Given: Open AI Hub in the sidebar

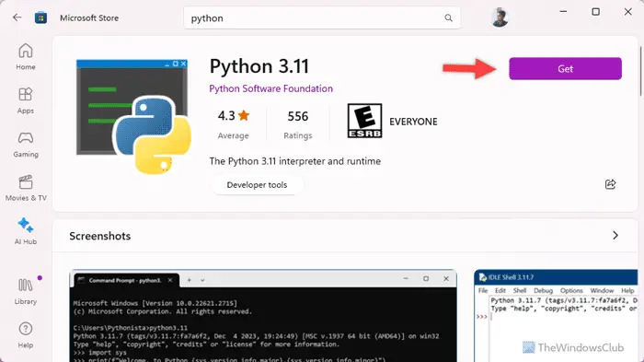Looking at the screenshot, I should click(26, 231).
